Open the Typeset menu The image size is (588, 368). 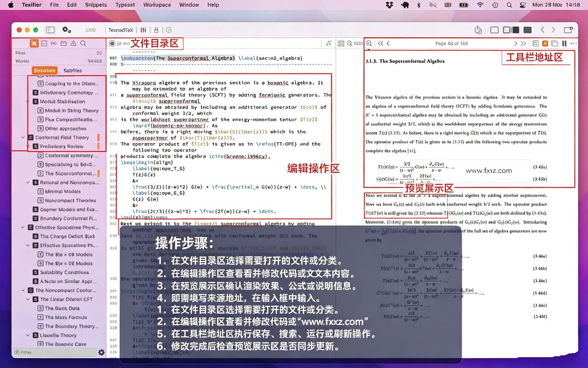tap(125, 5)
